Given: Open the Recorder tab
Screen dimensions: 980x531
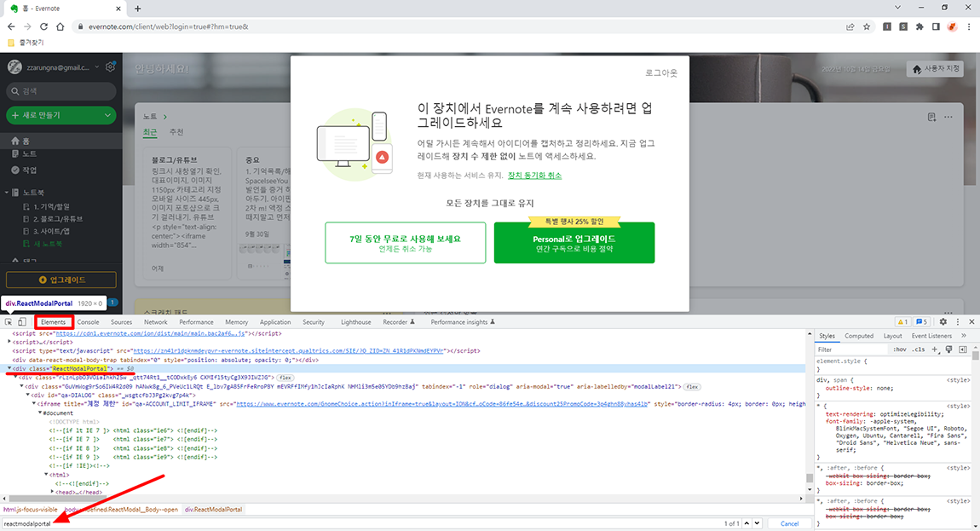Looking at the screenshot, I should point(398,322).
